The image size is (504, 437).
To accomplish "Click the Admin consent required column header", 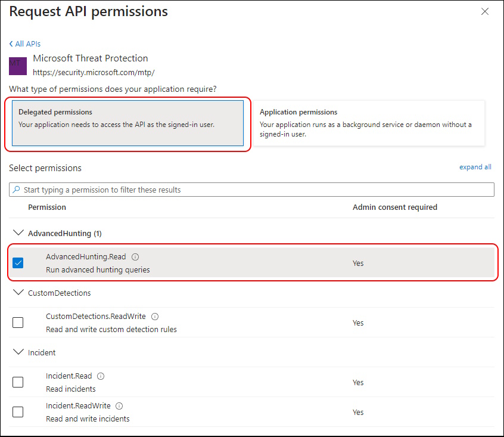I will 395,207.
